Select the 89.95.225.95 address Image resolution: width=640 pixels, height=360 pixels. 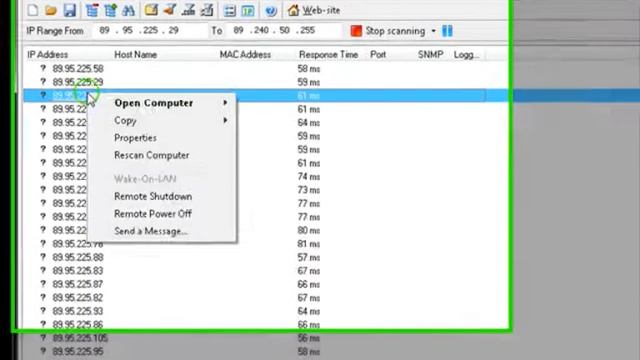tap(78, 351)
